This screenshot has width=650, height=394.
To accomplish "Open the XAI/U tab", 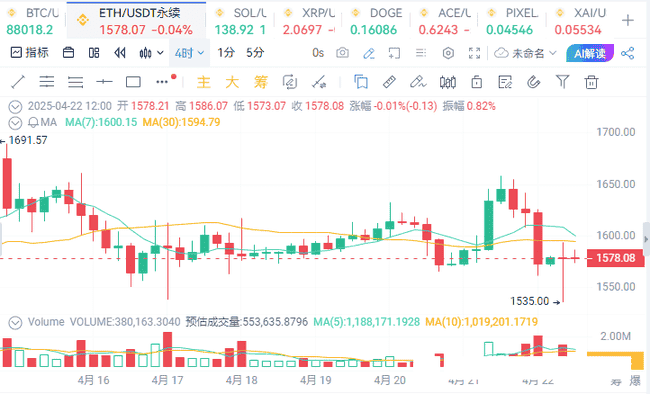I will 579,21.
